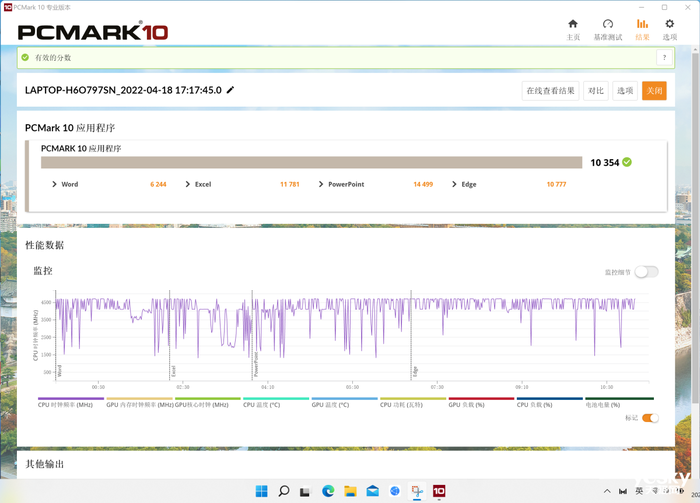Image resolution: width=700 pixels, height=503 pixels.
Task: Click the overall score 10 354
Action: pyautogui.click(x=604, y=162)
